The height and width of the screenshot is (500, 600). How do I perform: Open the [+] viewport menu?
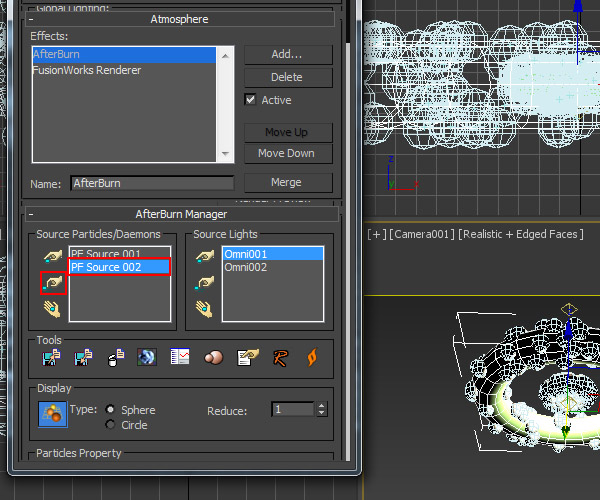(377, 234)
